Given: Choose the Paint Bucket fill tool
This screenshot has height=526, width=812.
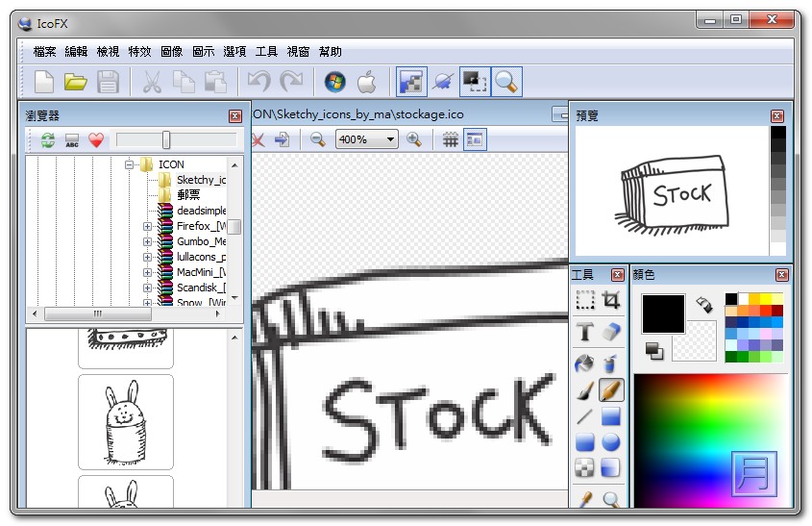Looking at the screenshot, I should coord(584,363).
